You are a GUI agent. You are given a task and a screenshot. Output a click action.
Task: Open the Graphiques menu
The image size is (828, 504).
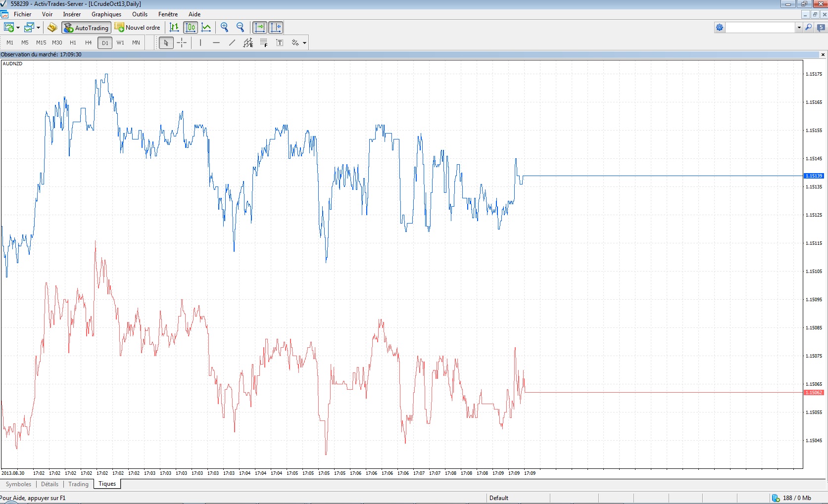(x=106, y=14)
